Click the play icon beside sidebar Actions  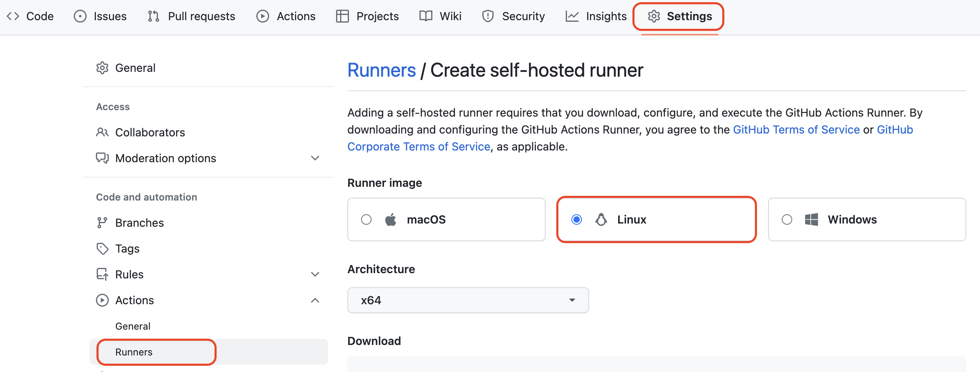pyautogui.click(x=102, y=300)
